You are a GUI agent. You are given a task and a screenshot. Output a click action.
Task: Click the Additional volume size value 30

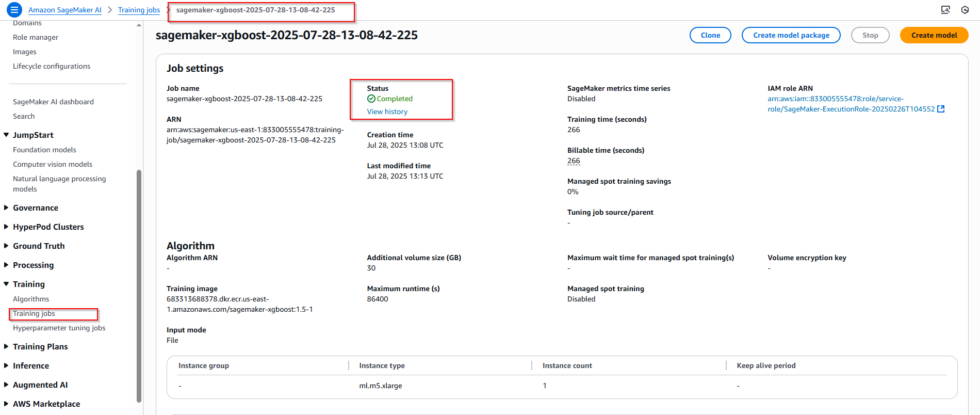[371, 268]
